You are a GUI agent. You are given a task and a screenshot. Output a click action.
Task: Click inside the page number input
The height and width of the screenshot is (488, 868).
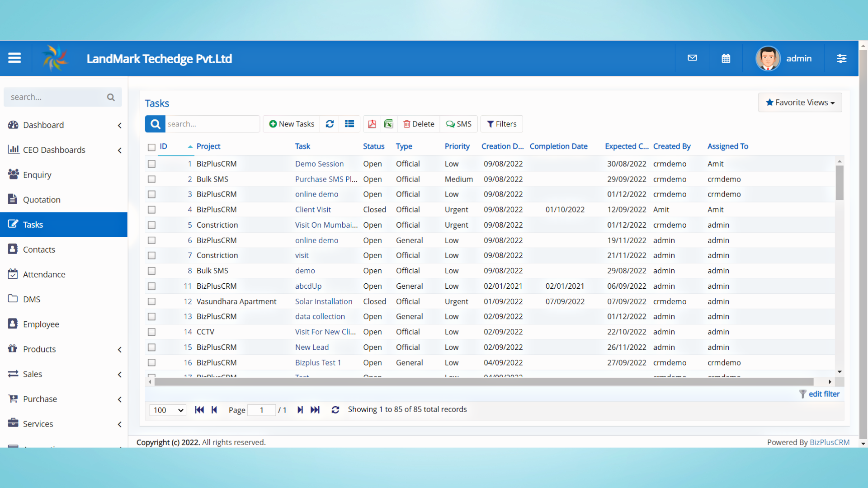262,410
